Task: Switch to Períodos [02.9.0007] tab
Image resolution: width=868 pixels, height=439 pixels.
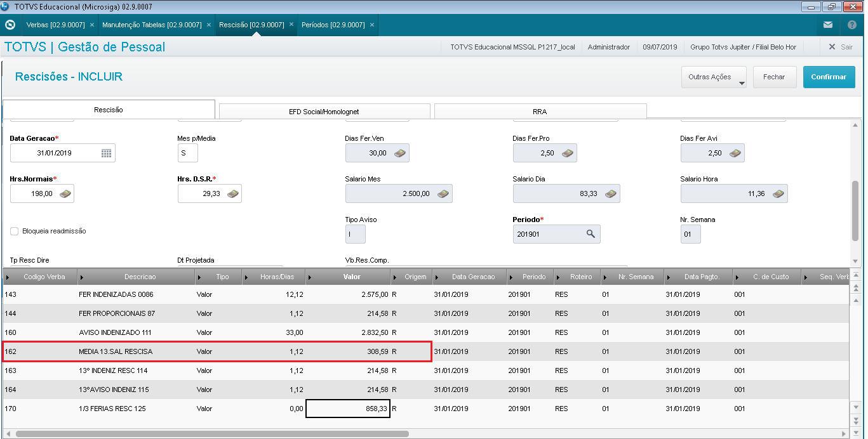Action: click(x=333, y=25)
